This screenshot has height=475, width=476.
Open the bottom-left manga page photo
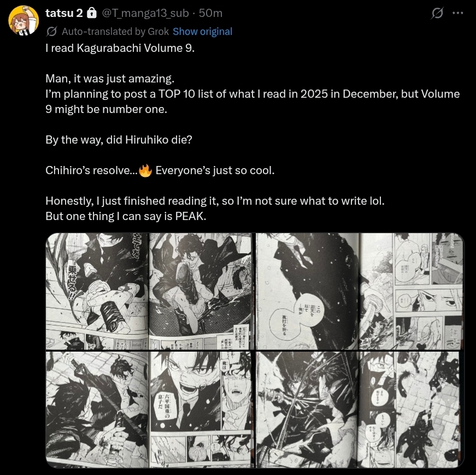tap(150, 409)
